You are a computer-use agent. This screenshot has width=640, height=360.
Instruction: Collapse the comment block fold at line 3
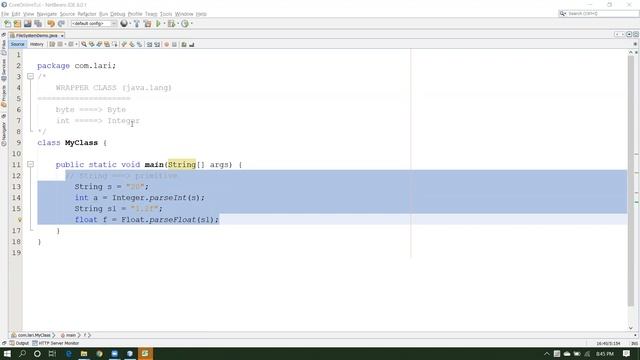[30, 76]
